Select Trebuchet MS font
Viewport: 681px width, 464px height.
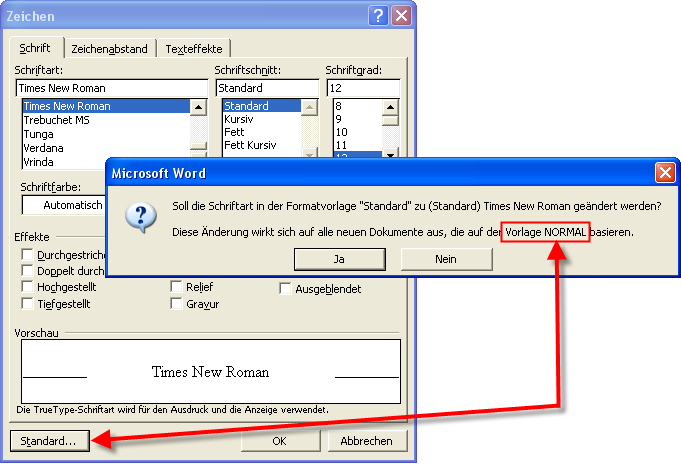[106, 120]
